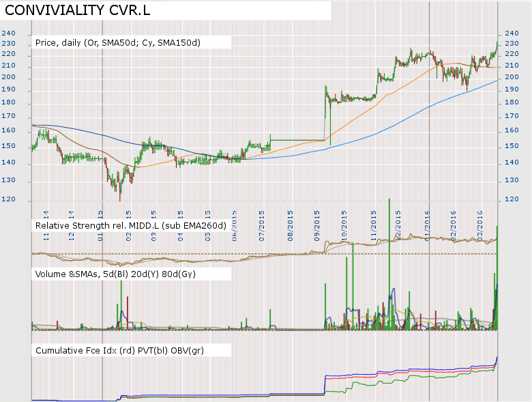Click the 220 value on right price axis
532x402 pixels.
[512, 54]
